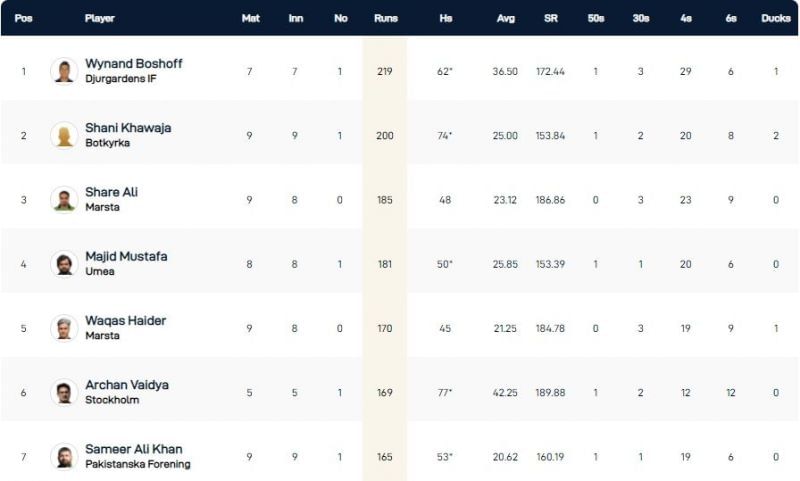
Task: Click Shani Khawaja's placeholder avatar
Action: point(64,135)
